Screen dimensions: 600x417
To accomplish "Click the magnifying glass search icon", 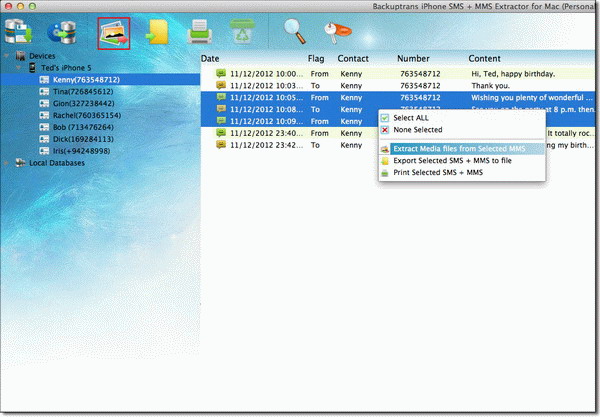I will click(x=294, y=32).
